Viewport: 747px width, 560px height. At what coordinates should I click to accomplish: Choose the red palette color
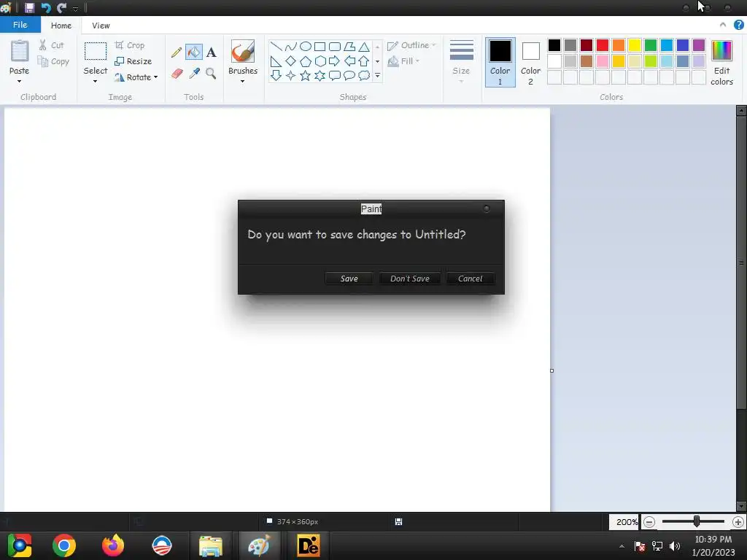(x=603, y=45)
